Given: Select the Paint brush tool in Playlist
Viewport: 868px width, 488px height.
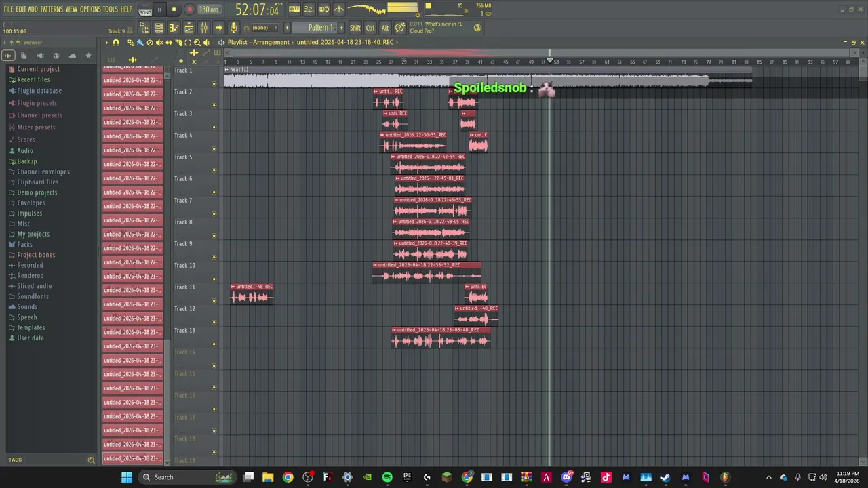Looking at the screenshot, I should tap(140, 43).
